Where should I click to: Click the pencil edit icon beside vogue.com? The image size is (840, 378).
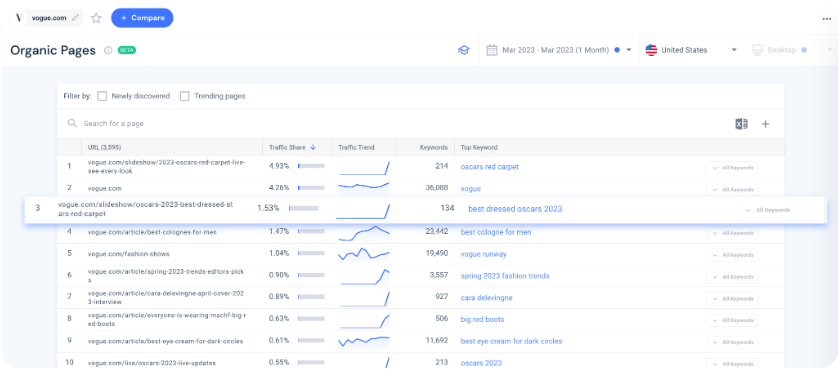[x=75, y=18]
